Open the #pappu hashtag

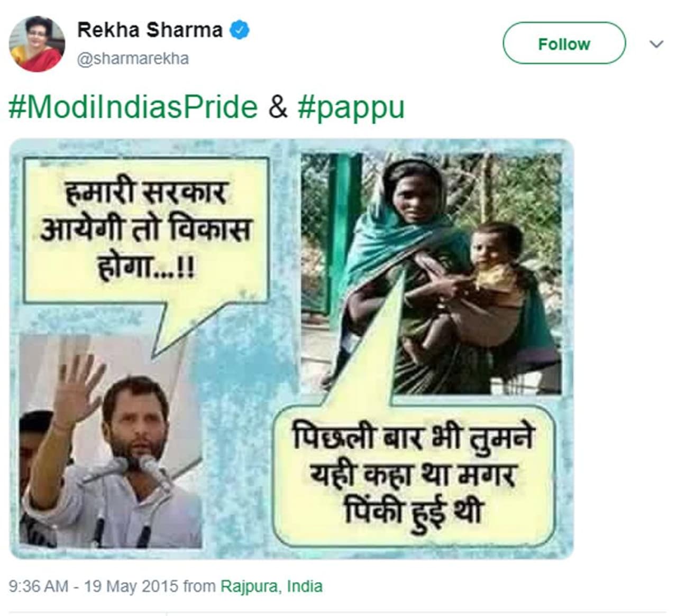pyautogui.click(x=351, y=107)
